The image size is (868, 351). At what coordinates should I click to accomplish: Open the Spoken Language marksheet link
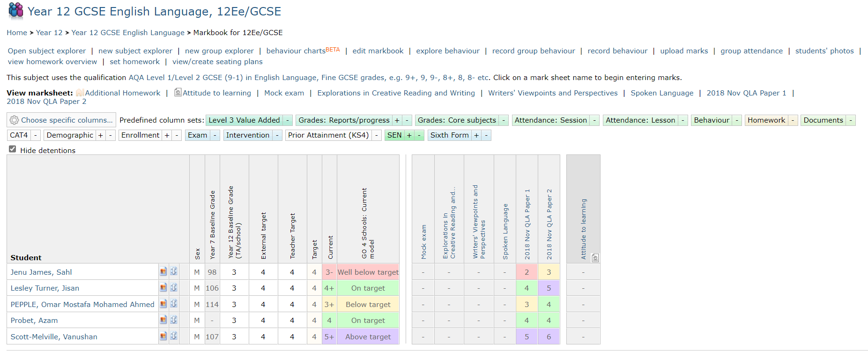click(662, 93)
